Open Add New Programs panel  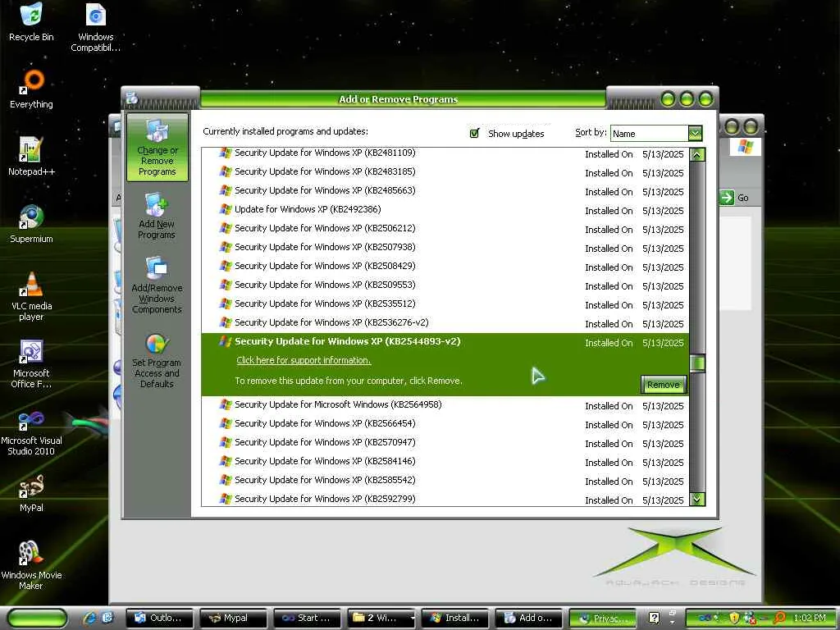[x=157, y=217]
